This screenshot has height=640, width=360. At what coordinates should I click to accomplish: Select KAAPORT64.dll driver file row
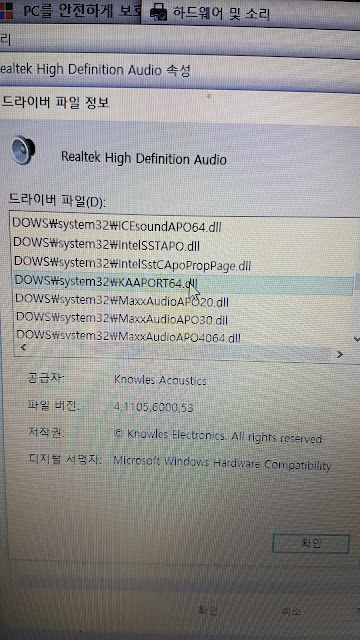[184, 284]
